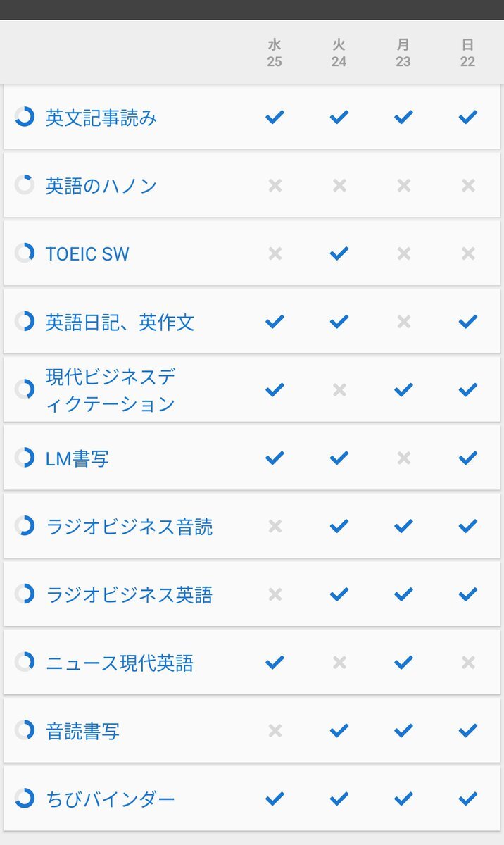Click progress ring icon for ラジオビジネス音読
This screenshot has height=845, width=504.
tap(25, 526)
